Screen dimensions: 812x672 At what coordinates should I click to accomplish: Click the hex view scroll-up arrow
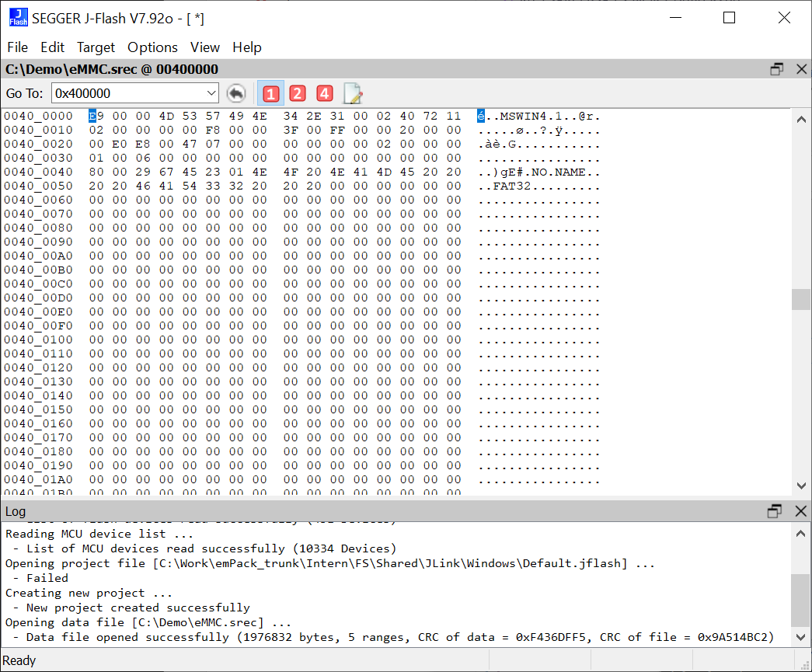[801, 119]
